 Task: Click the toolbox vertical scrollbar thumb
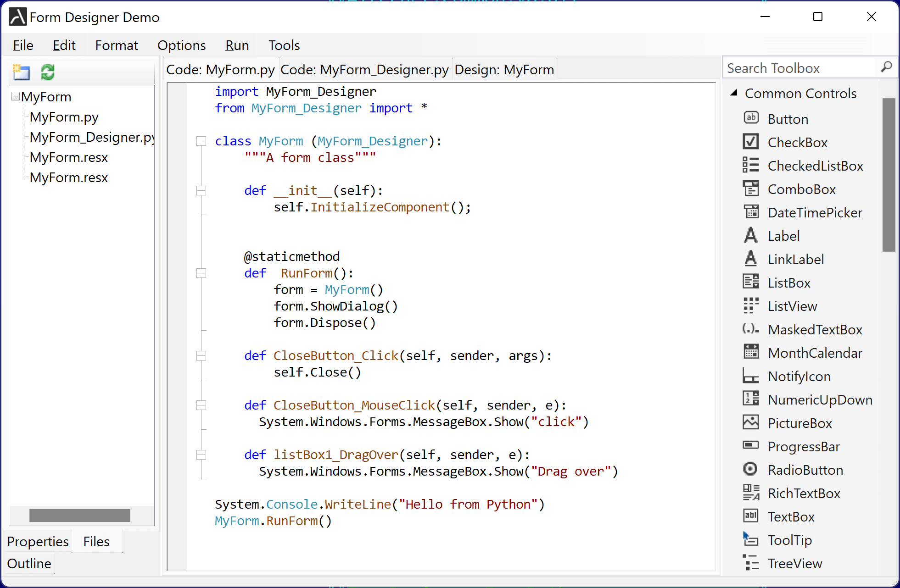(889, 174)
